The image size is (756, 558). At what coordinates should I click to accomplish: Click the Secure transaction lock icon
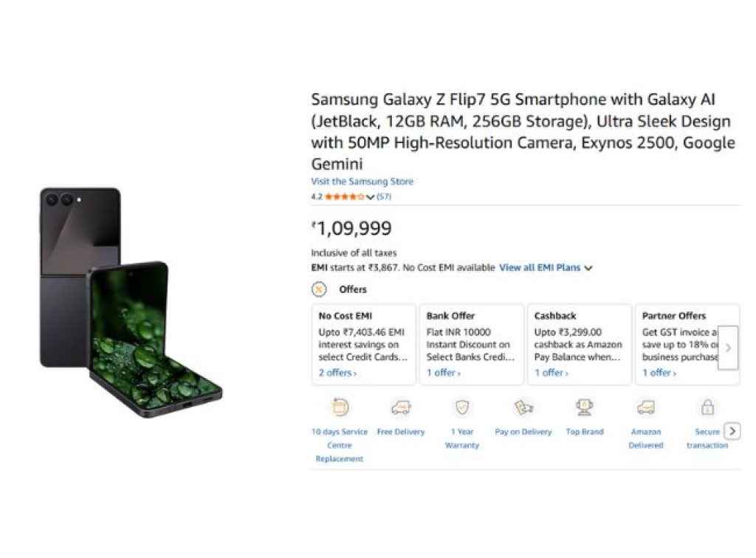pyautogui.click(x=707, y=407)
